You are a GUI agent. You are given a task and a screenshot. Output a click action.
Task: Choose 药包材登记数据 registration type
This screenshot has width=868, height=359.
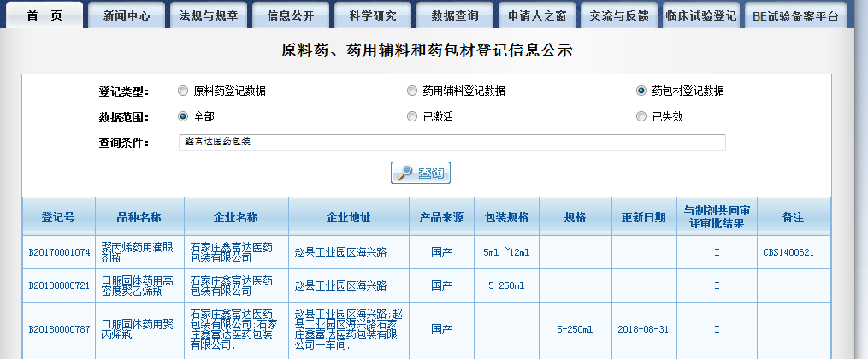coord(641,91)
